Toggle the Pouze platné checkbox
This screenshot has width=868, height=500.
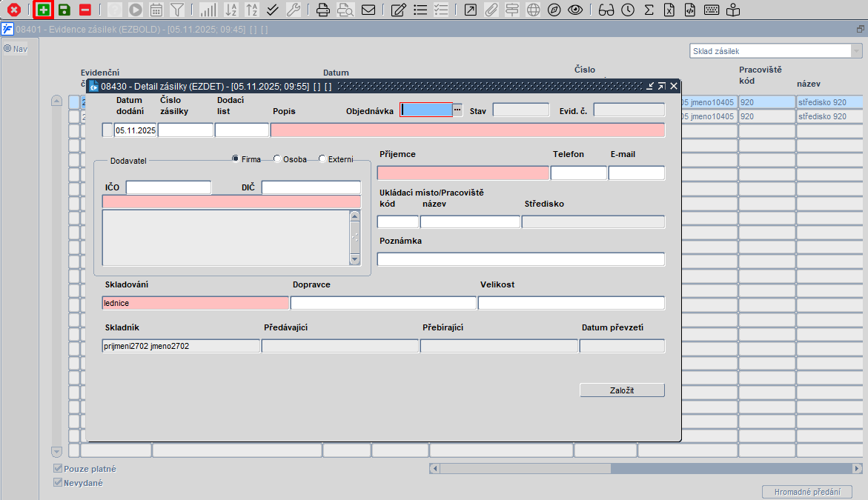tap(58, 469)
